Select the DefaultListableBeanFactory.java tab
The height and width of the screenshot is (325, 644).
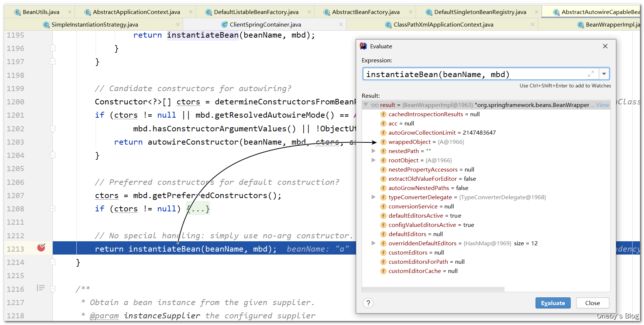256,12
